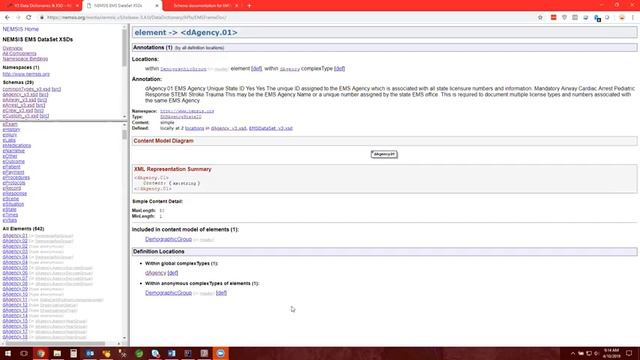
Task: Click the locations link in Defined row
Action: [195, 128]
